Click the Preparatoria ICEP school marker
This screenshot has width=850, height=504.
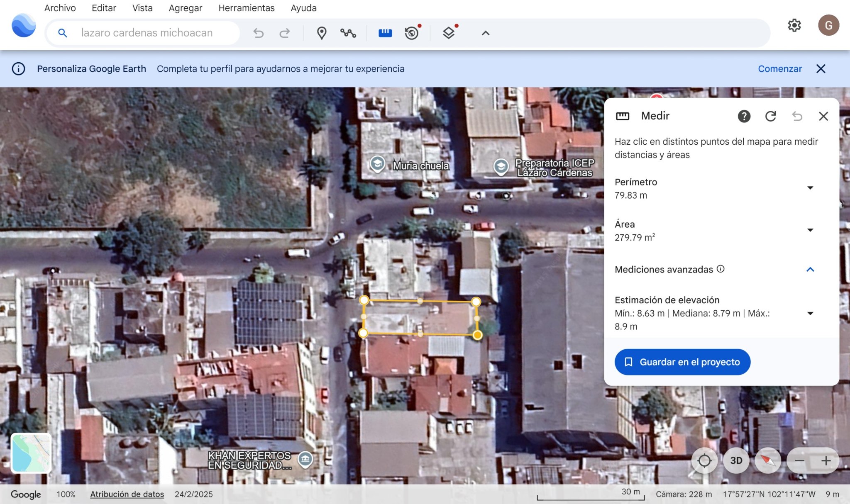(501, 167)
